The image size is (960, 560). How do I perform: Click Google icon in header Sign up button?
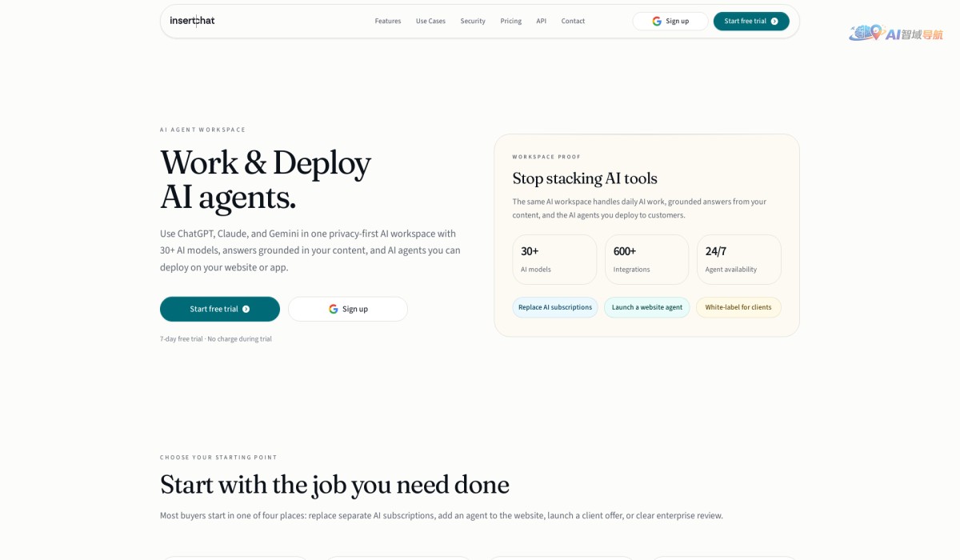[657, 21]
